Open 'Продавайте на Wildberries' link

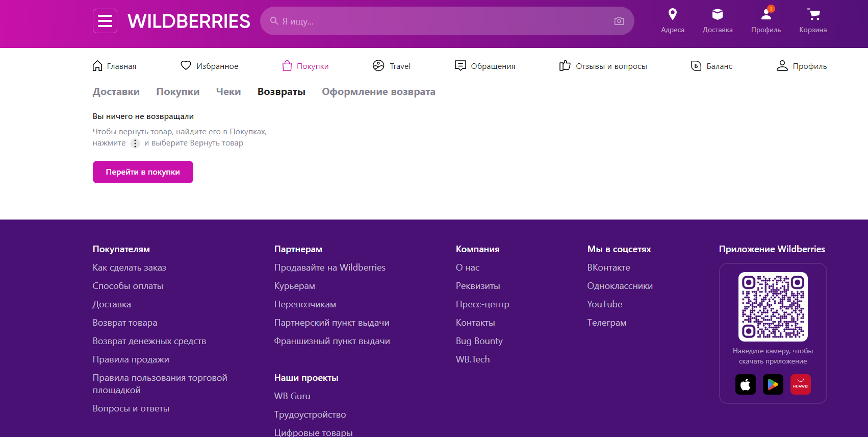point(330,268)
